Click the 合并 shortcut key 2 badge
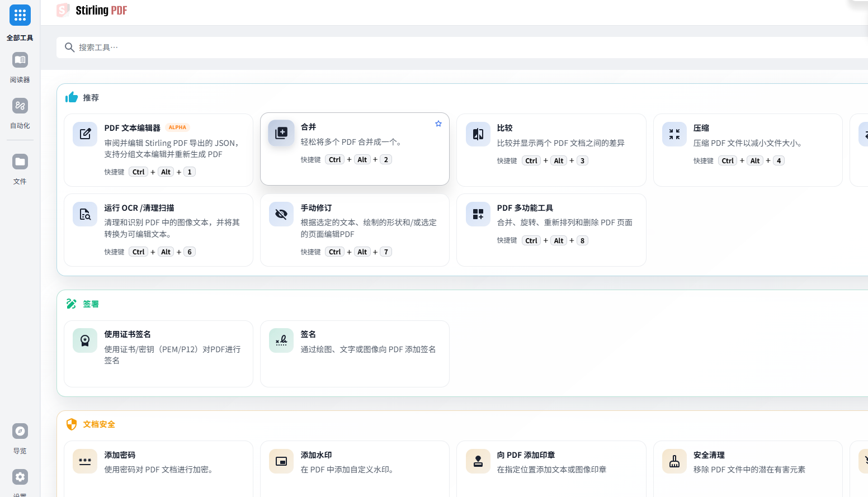The image size is (868, 497). point(386,160)
